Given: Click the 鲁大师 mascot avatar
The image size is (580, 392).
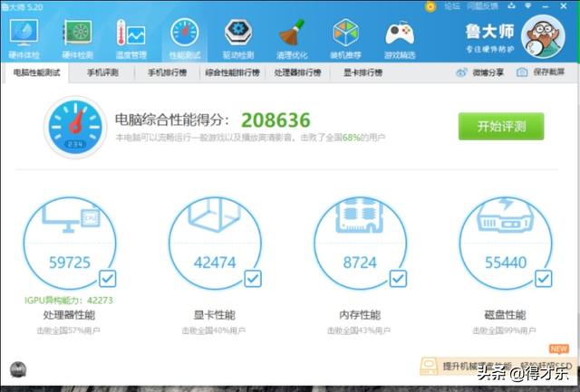Looking at the screenshot, I should pyautogui.click(x=543, y=36).
